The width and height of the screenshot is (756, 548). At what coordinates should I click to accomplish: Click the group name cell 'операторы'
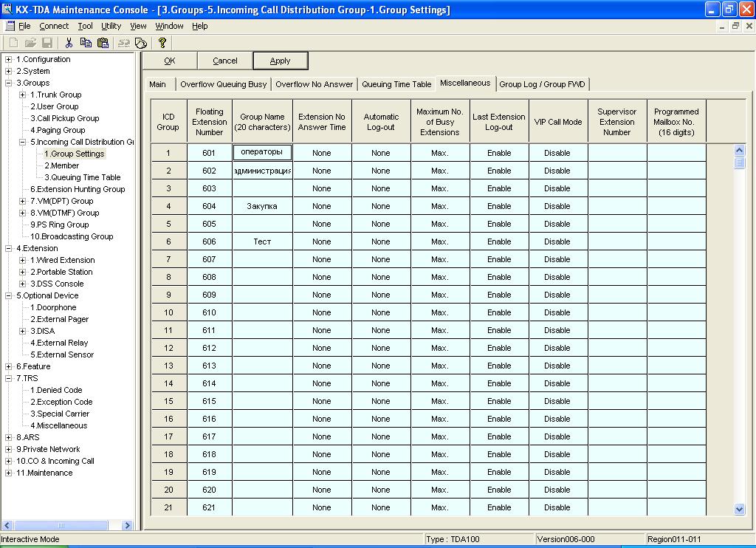(x=262, y=152)
